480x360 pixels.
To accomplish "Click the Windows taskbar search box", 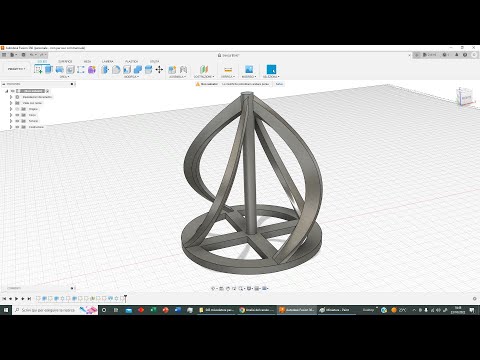I will click(x=55, y=310).
